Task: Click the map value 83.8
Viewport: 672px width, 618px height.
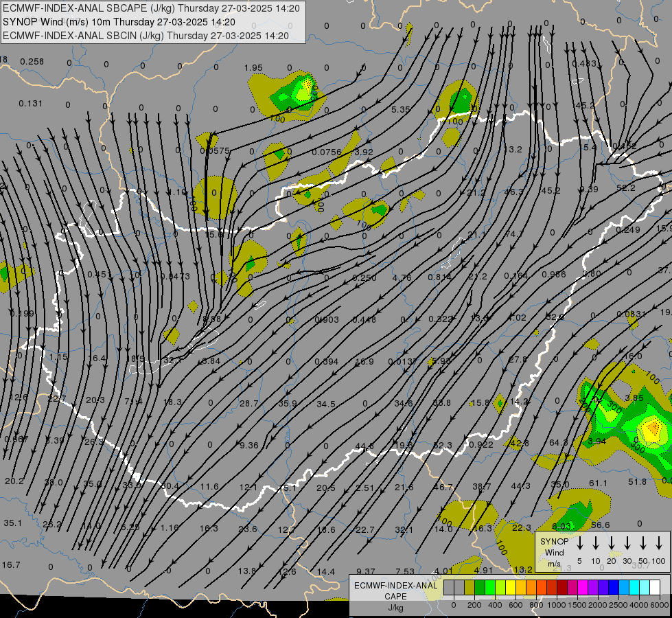Action: click(x=441, y=402)
